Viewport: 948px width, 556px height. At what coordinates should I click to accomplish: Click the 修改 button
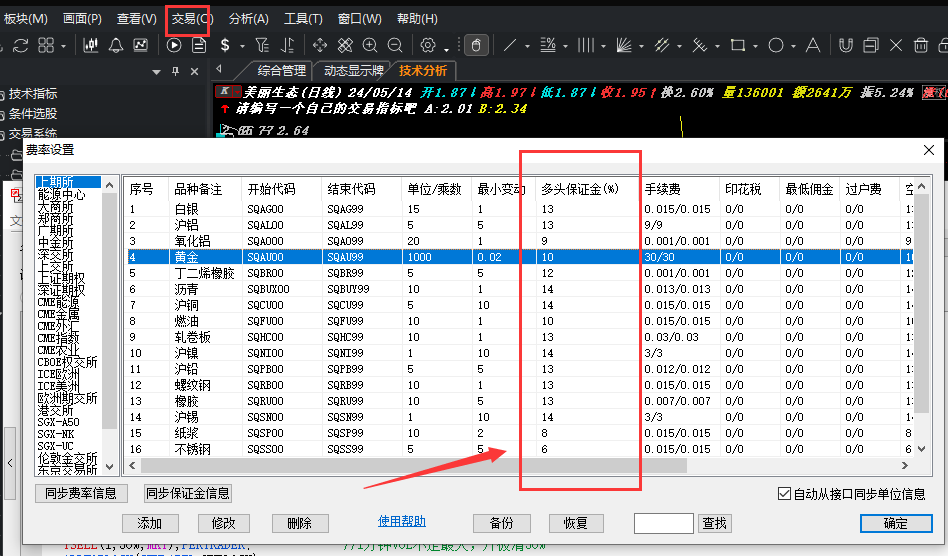224,523
